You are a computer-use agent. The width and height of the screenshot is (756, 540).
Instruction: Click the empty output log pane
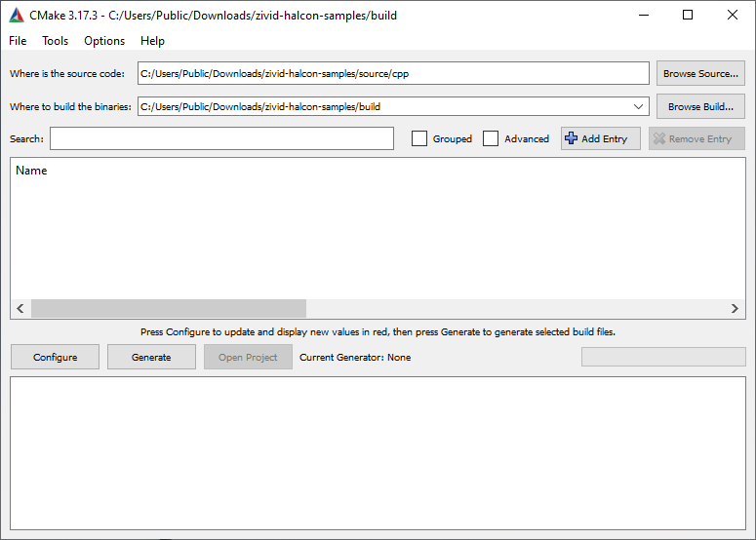pyautogui.click(x=378, y=453)
